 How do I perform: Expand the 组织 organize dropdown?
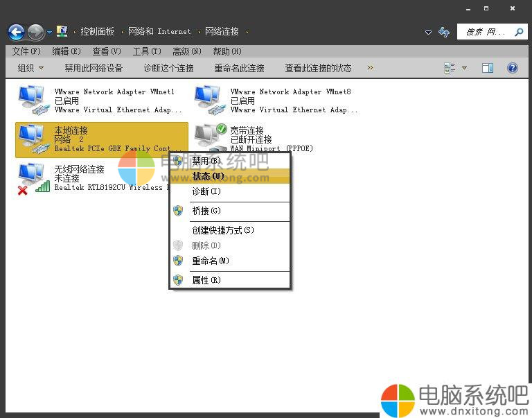tap(30, 68)
